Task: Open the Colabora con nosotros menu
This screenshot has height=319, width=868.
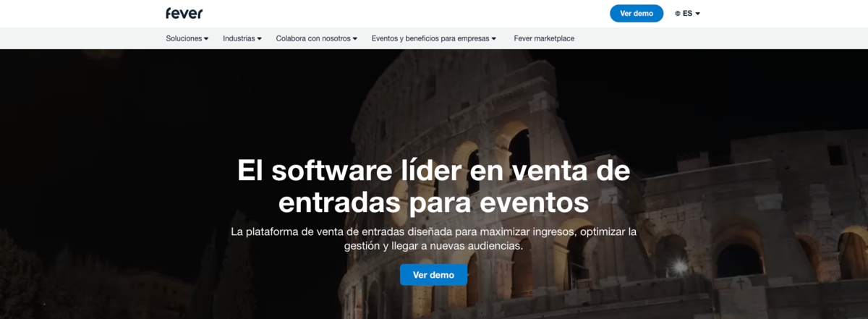Action: pyautogui.click(x=313, y=38)
